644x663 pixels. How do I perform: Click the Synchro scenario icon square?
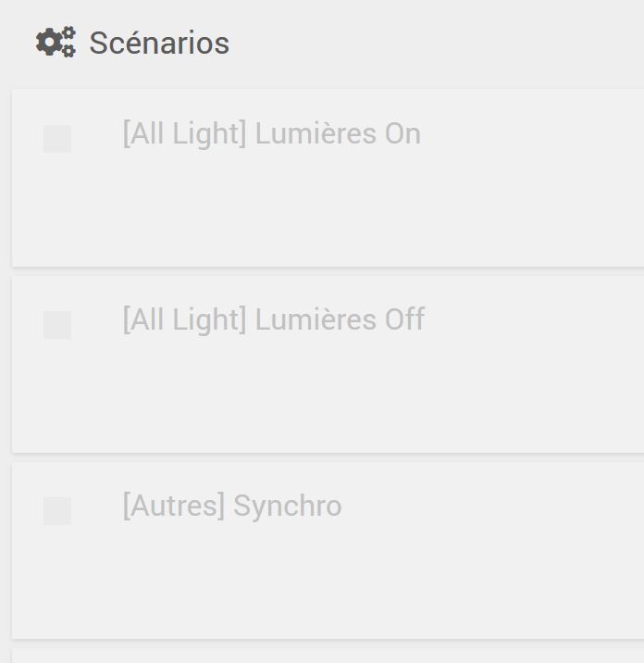tap(57, 511)
